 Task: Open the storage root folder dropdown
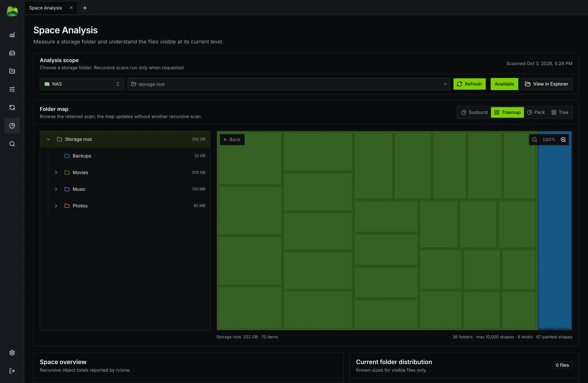[x=289, y=84]
